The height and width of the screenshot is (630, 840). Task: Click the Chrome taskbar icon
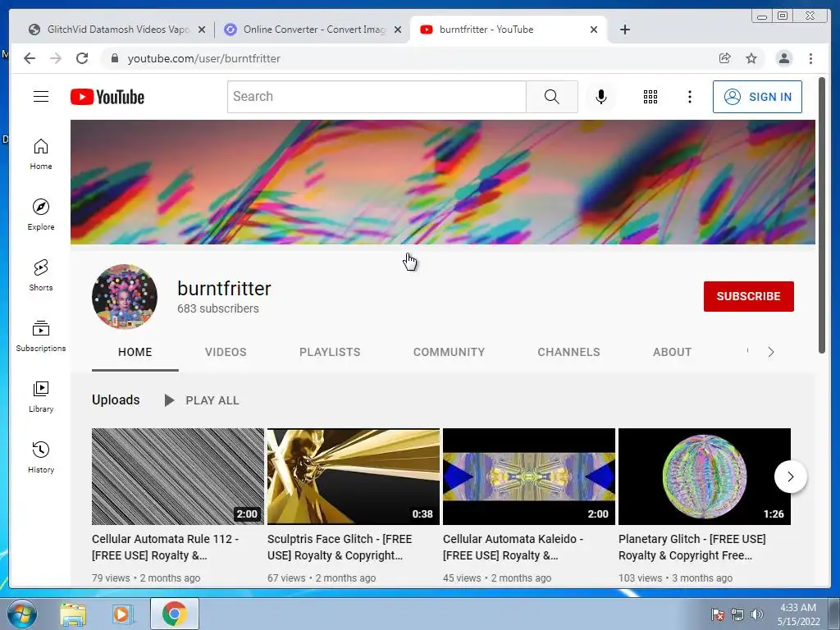click(174, 614)
